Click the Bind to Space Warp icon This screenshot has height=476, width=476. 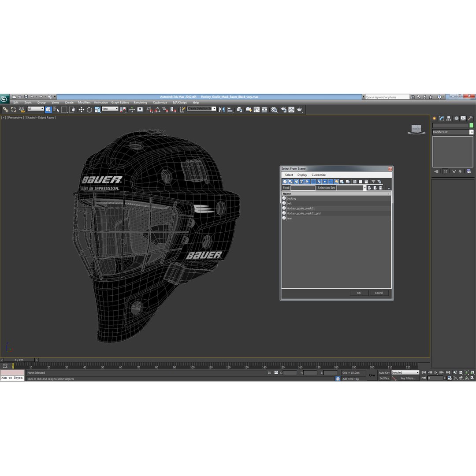pos(22,110)
